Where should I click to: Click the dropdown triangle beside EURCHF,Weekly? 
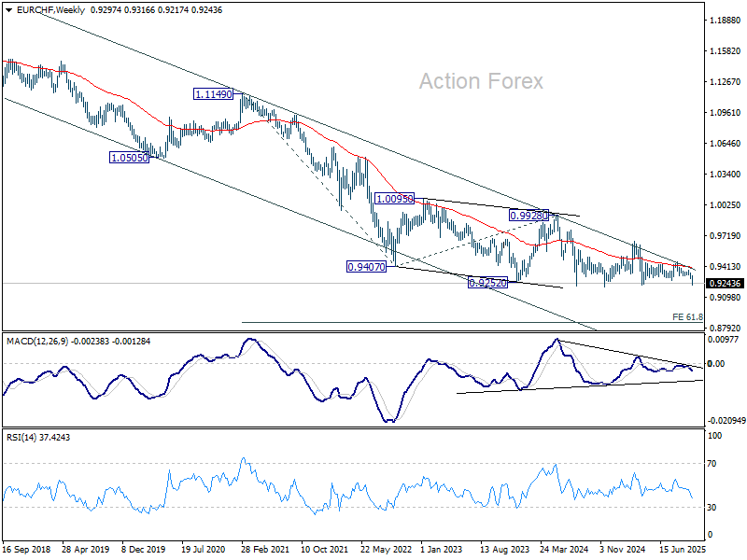[9, 10]
